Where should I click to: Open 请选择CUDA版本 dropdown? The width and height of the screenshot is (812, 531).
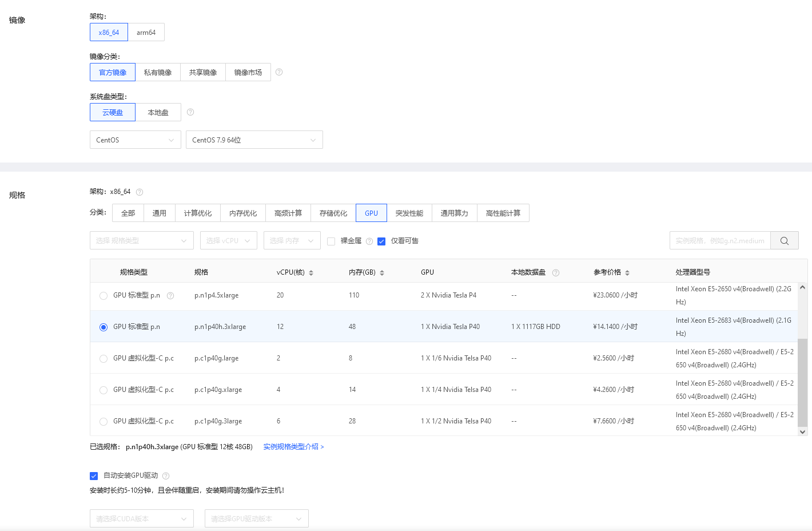click(142, 519)
